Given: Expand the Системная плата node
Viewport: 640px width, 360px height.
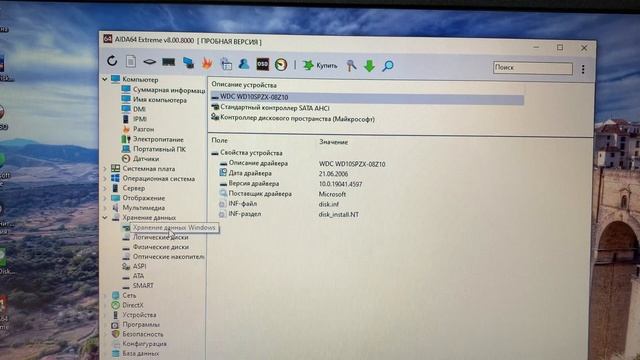Looking at the screenshot, I should tap(105, 169).
